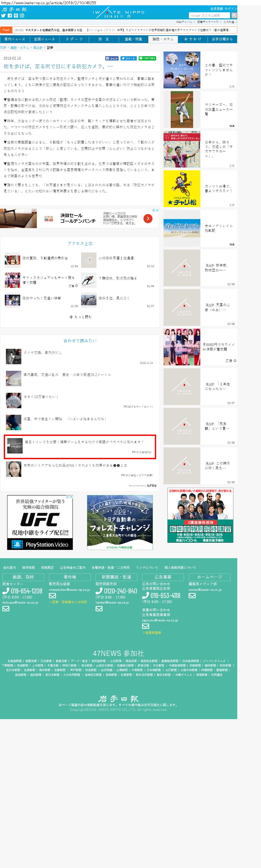The image size is (261, 868).
Task: Click the ログイン link
Action: tap(231, 9)
